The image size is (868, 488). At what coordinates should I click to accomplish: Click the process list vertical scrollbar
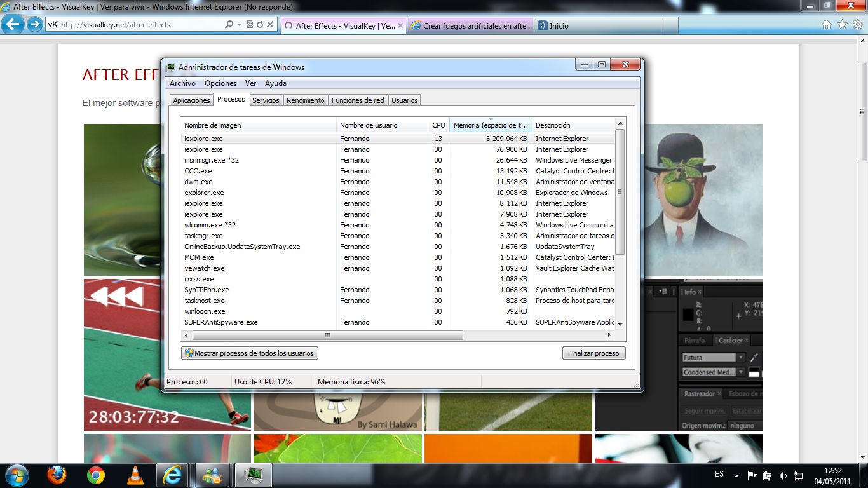620,222
